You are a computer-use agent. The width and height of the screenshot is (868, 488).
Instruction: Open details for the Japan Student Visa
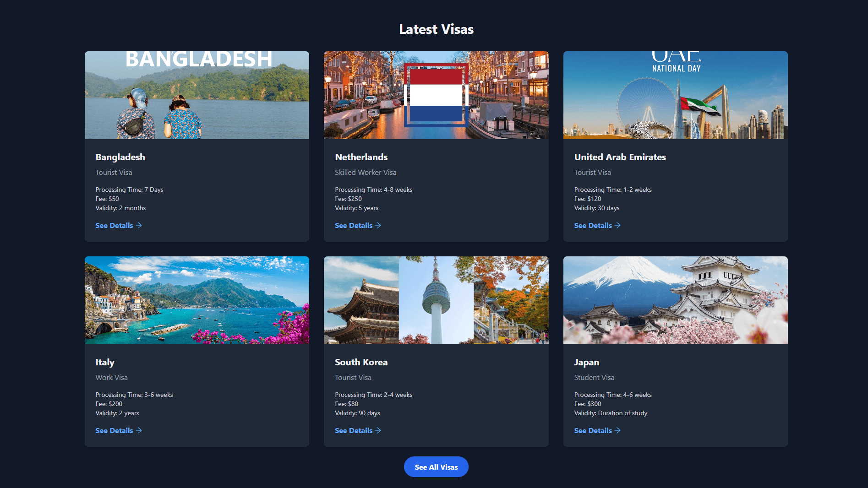click(593, 430)
